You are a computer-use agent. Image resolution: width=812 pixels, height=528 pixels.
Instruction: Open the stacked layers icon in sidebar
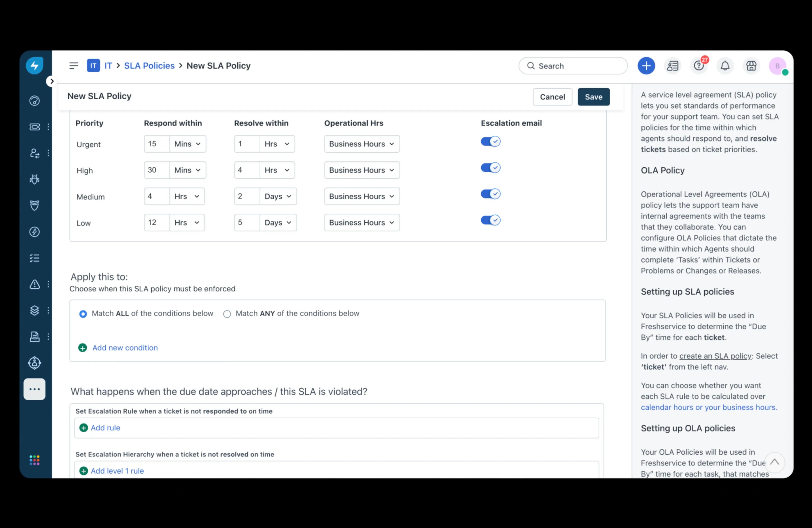(x=34, y=310)
